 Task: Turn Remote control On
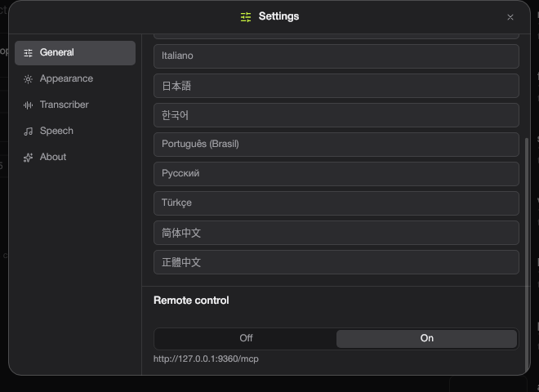point(426,338)
